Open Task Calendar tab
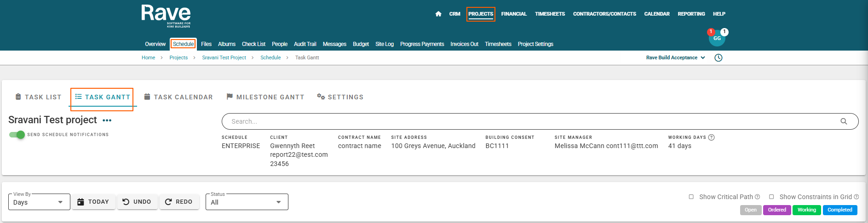The height and width of the screenshot is (223, 868). click(178, 97)
